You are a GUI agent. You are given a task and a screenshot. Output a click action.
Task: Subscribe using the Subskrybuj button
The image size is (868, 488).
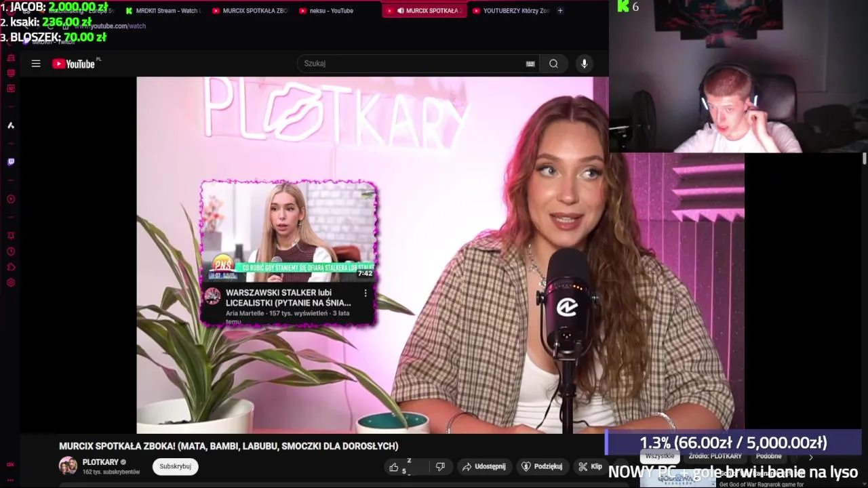(x=175, y=466)
